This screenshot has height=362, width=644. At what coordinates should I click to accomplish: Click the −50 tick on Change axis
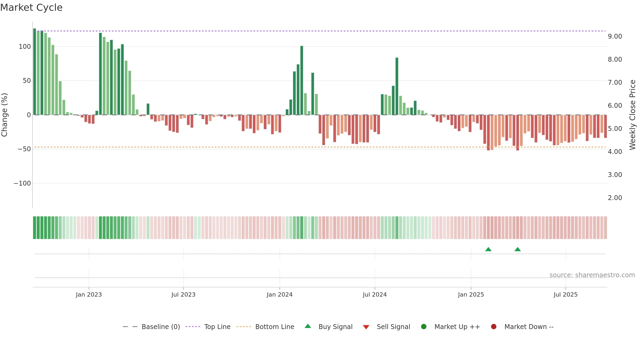point(24,149)
